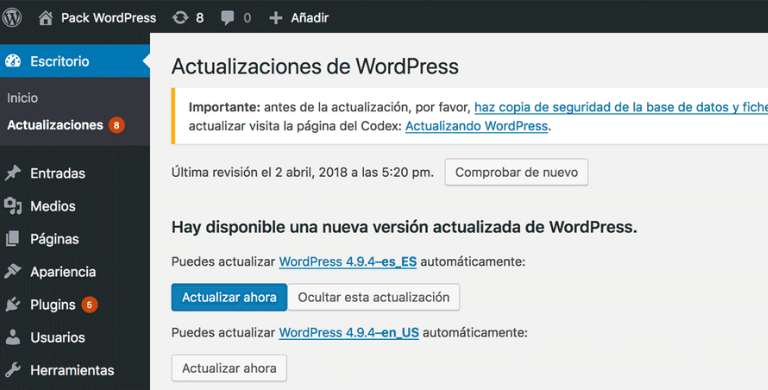Open Usuarios in the sidebar

(58, 338)
